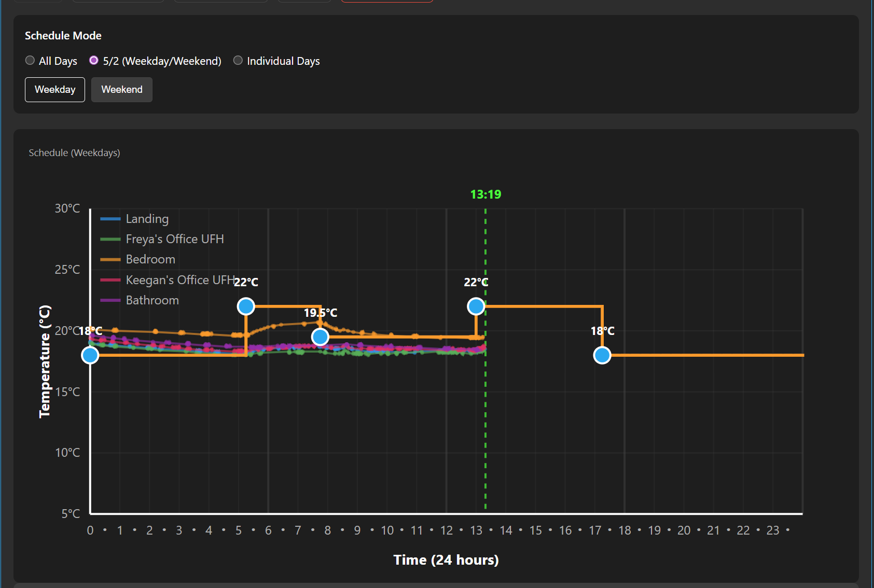Toggle Freya's Office UFH legend entry
This screenshot has width=874, height=588.
(162, 239)
